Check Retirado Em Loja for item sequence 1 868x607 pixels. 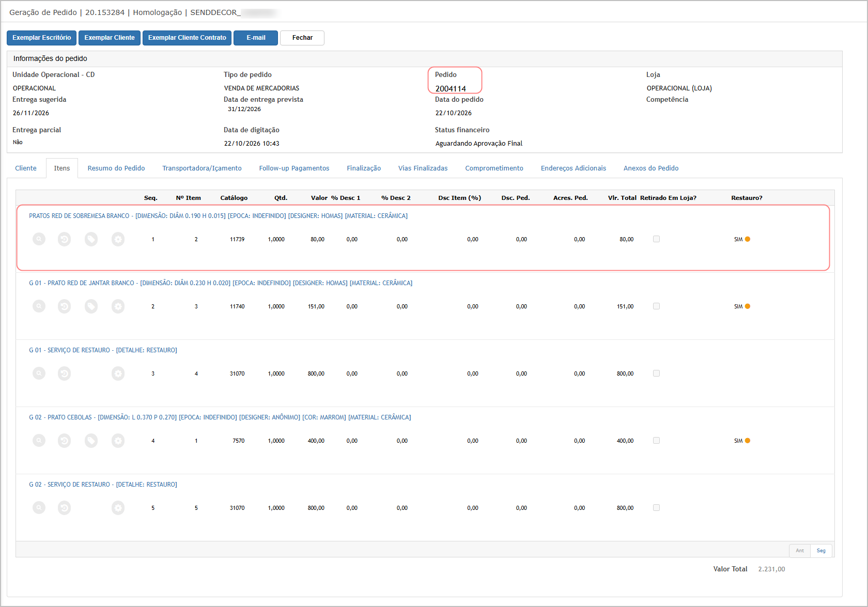656,239
